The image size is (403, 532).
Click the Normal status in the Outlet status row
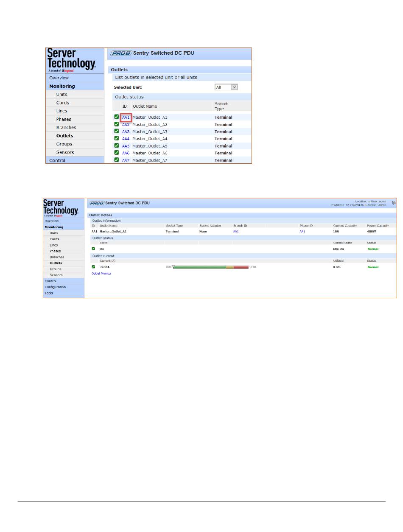[x=373, y=249]
